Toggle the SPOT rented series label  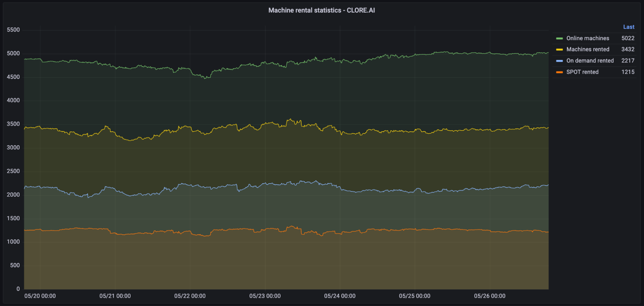[582, 72]
